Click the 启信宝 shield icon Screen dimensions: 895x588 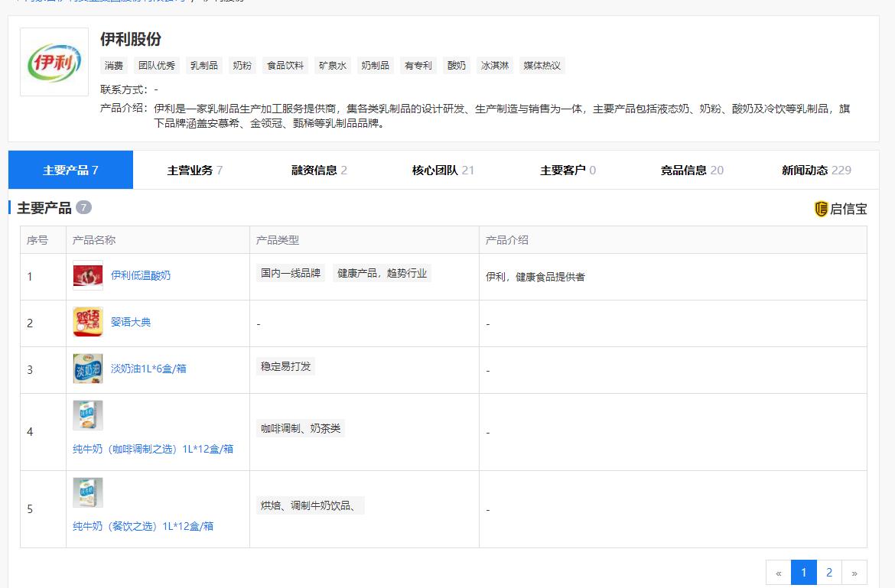[821, 209]
